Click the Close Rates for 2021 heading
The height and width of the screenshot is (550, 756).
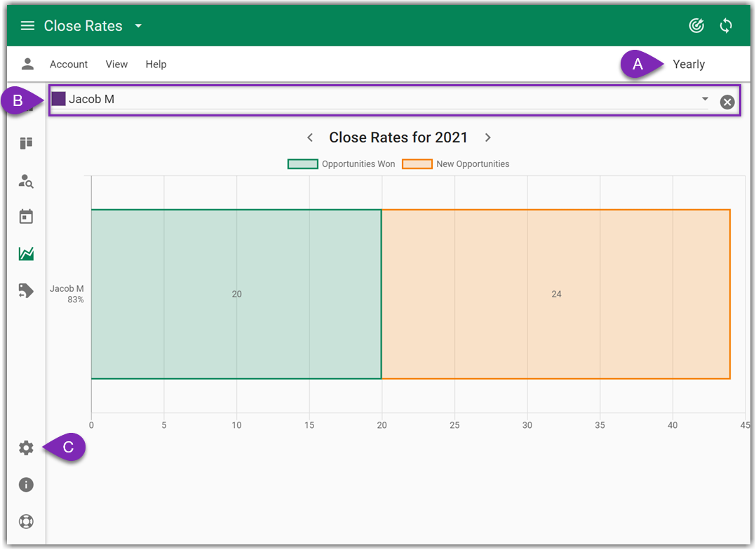tap(398, 137)
